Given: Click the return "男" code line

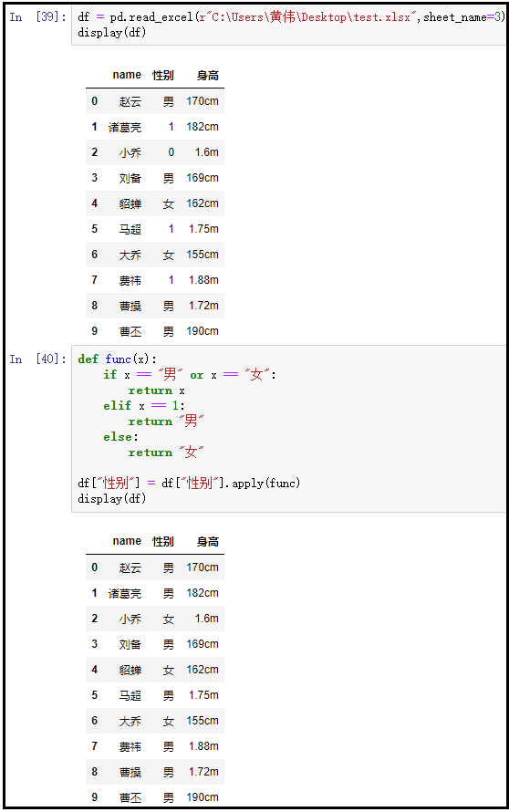Looking at the screenshot, I should pyautogui.click(x=166, y=421).
